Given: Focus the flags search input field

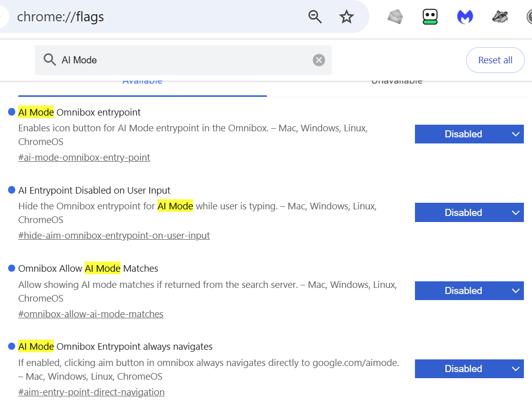Looking at the screenshot, I should [x=183, y=60].
